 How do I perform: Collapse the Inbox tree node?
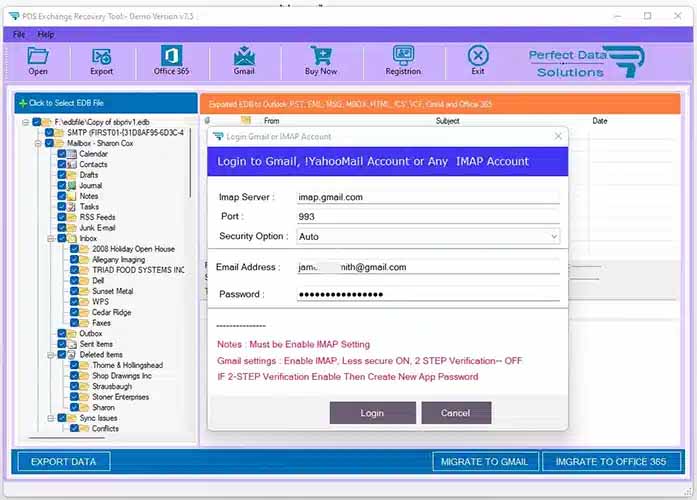click(x=51, y=239)
